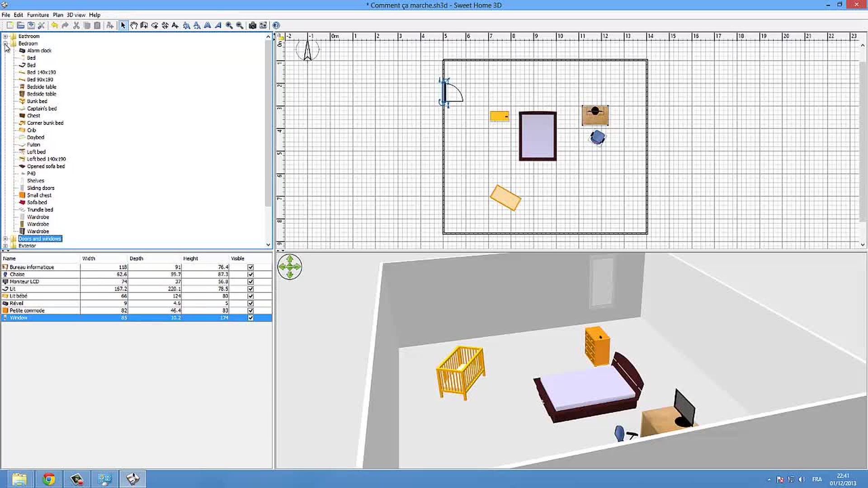Sort furniture list by Width column
The image size is (868, 488).
[x=89, y=258]
